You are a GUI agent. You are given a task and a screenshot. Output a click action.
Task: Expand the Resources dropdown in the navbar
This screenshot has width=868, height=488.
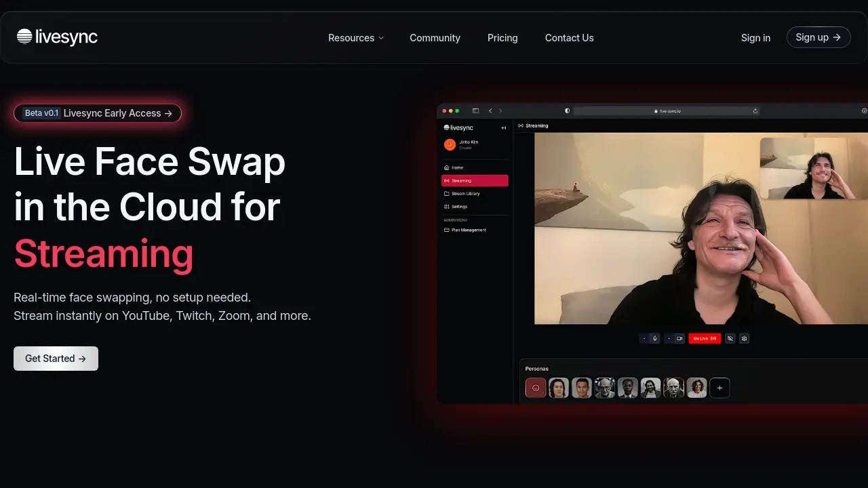pos(355,38)
